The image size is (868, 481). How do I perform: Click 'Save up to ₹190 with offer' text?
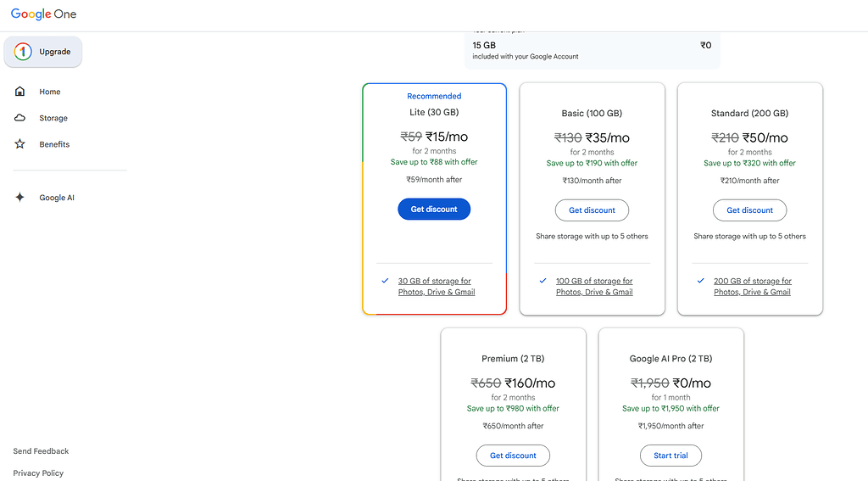click(x=592, y=163)
